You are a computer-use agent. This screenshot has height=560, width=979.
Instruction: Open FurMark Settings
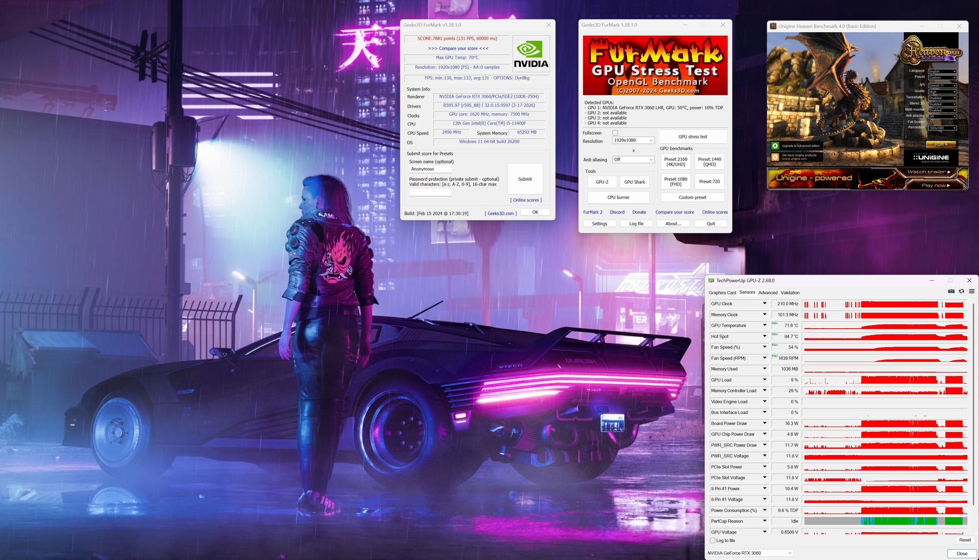(x=599, y=223)
